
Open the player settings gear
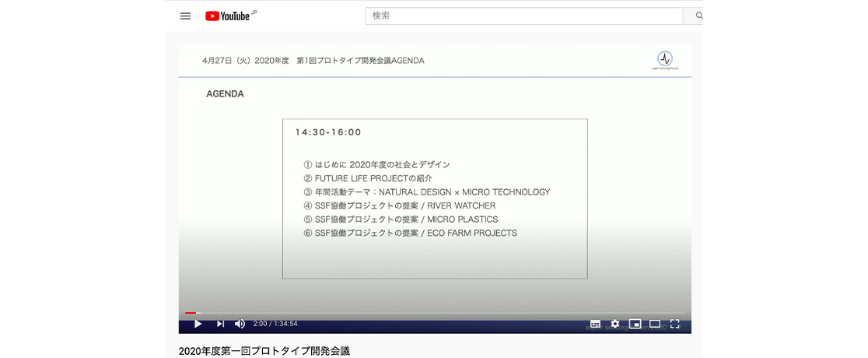click(x=615, y=324)
